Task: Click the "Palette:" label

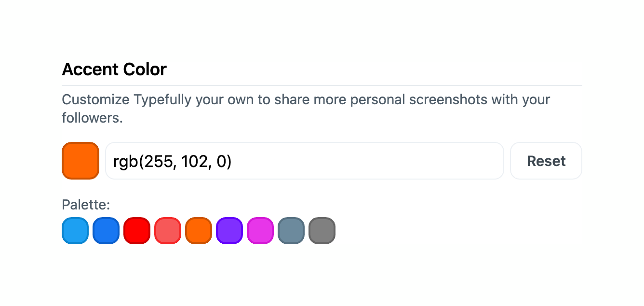Action: (86, 205)
